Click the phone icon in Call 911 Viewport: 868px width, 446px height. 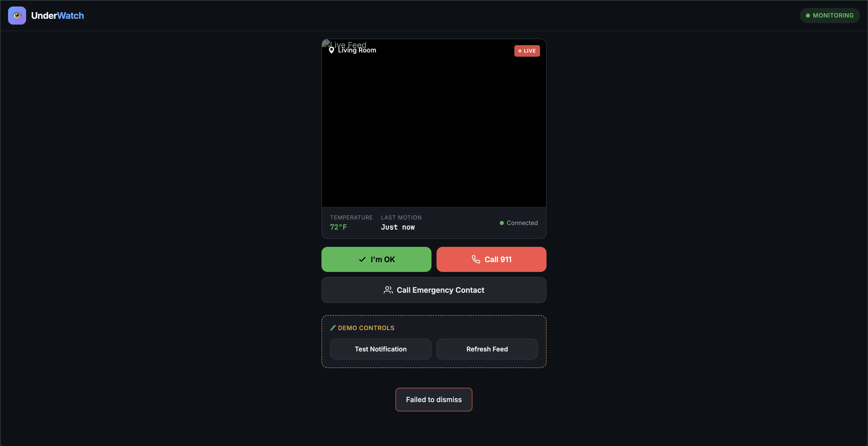coord(476,259)
